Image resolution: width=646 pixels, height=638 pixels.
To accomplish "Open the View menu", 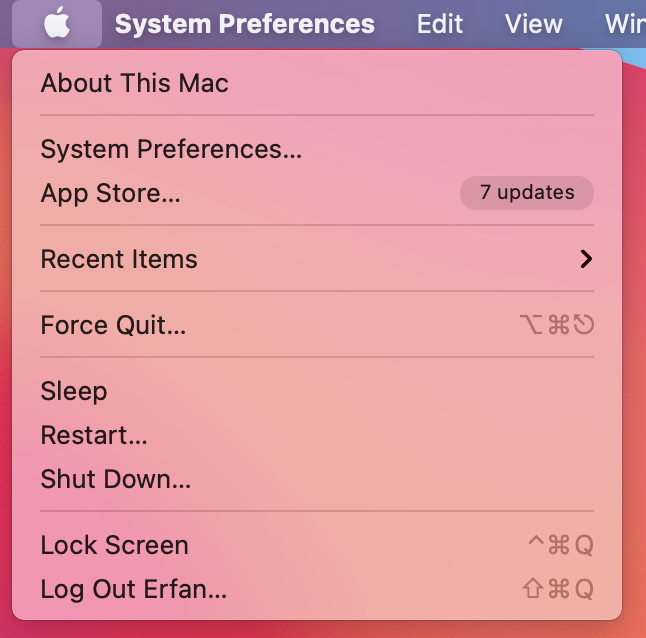I will [533, 23].
